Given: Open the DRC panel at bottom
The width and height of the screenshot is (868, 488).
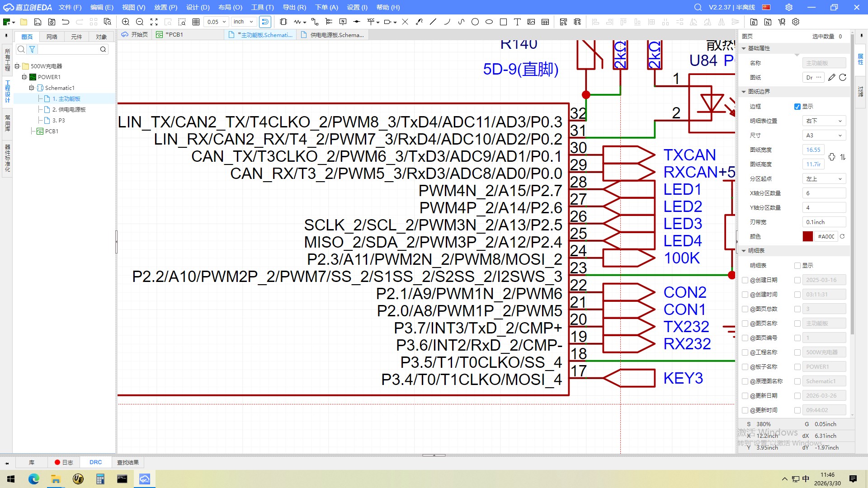Looking at the screenshot, I should point(95,462).
